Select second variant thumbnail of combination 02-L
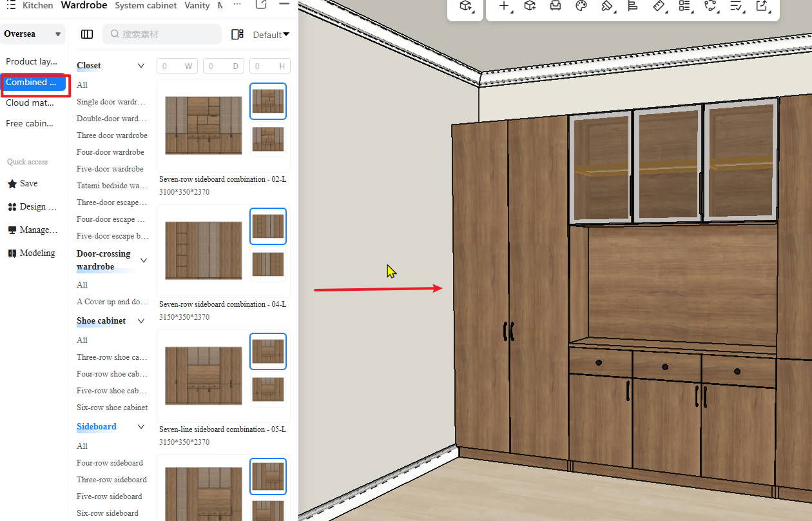The height and width of the screenshot is (521, 812). (268, 139)
